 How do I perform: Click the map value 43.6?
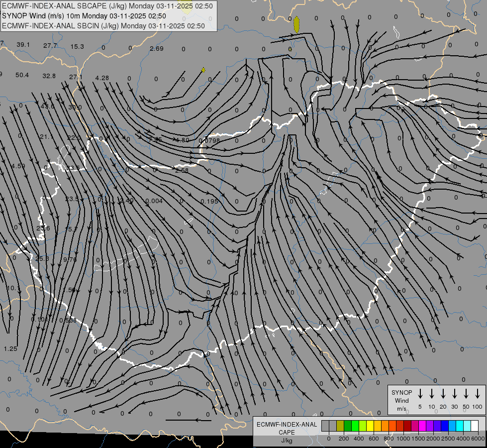(48, 107)
